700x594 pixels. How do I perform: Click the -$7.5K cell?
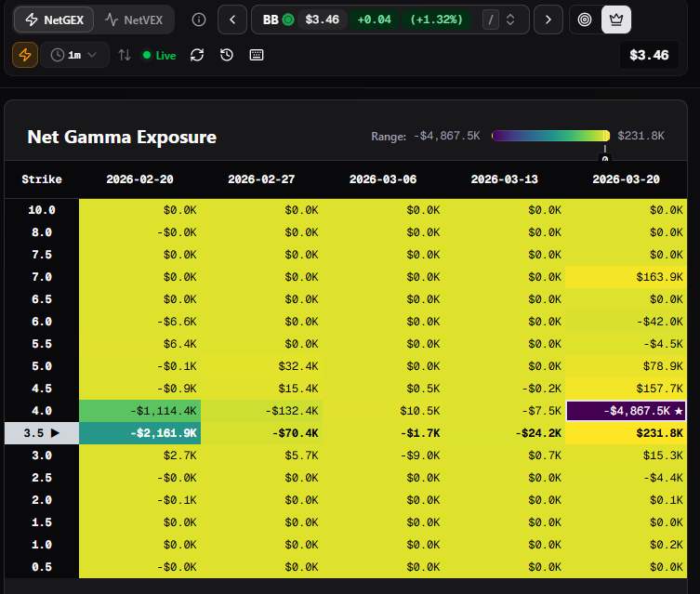(x=505, y=411)
